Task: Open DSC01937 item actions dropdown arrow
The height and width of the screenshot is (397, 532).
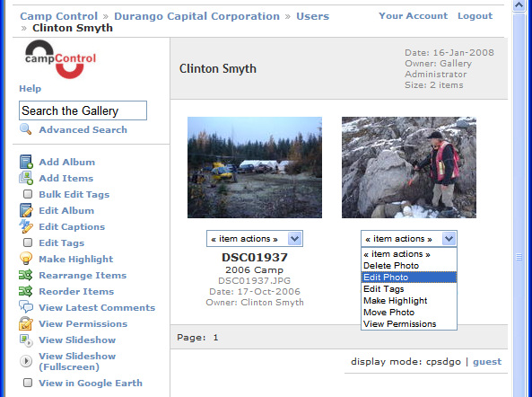Action: pos(294,239)
